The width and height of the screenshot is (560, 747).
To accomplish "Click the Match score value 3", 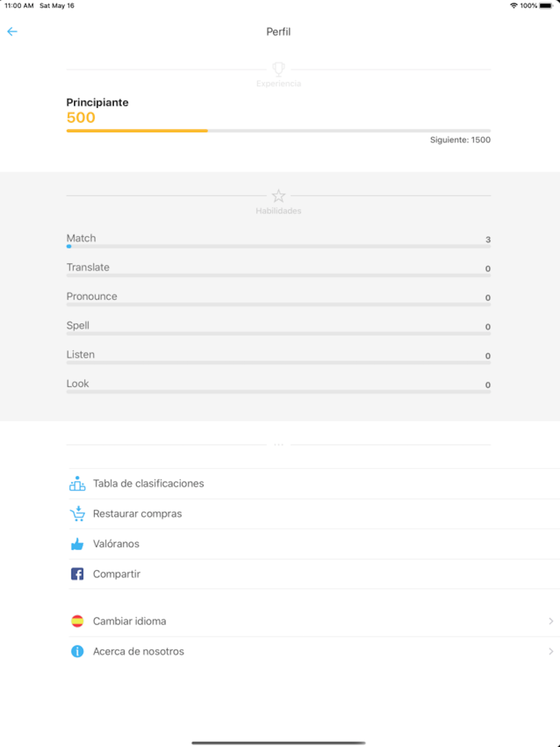I will [x=488, y=240].
